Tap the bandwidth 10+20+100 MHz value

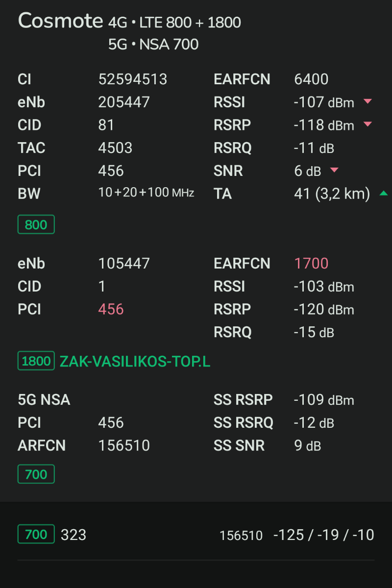point(146,193)
